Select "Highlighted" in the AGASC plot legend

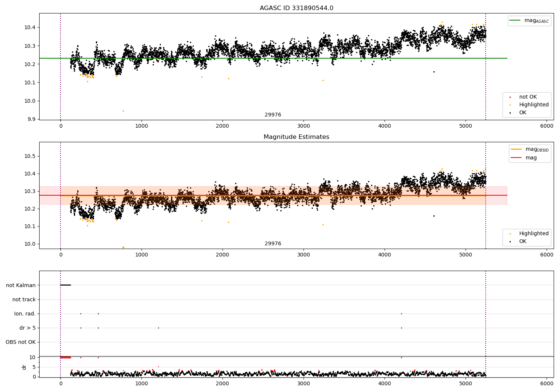point(534,105)
